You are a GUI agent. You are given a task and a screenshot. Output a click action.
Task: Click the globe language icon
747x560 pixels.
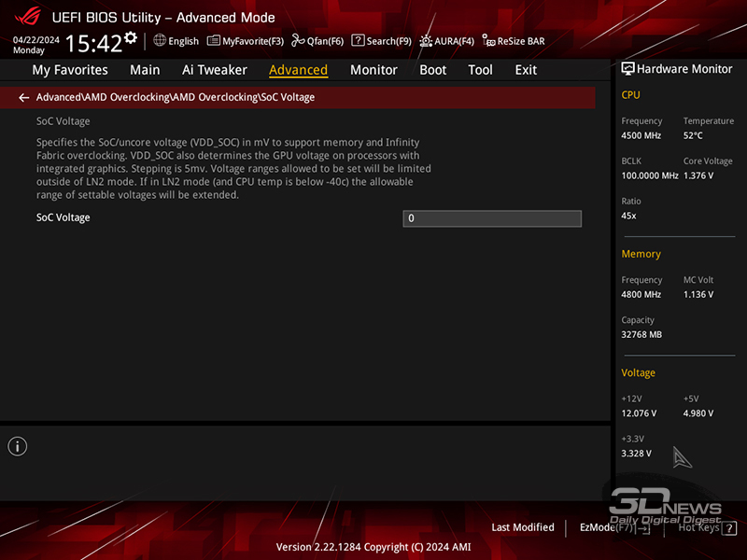click(x=160, y=40)
